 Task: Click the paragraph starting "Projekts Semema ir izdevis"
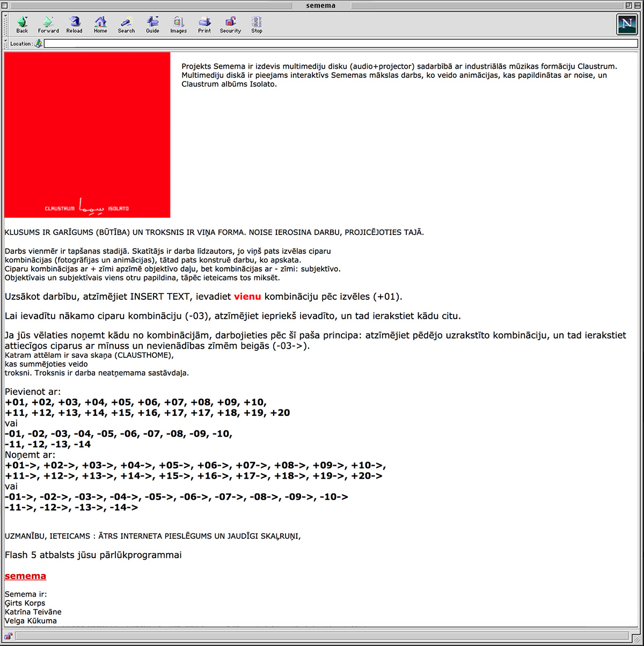[399, 75]
